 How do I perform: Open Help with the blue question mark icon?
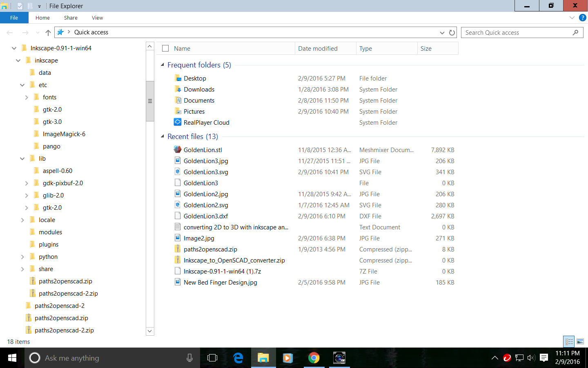pyautogui.click(x=583, y=18)
